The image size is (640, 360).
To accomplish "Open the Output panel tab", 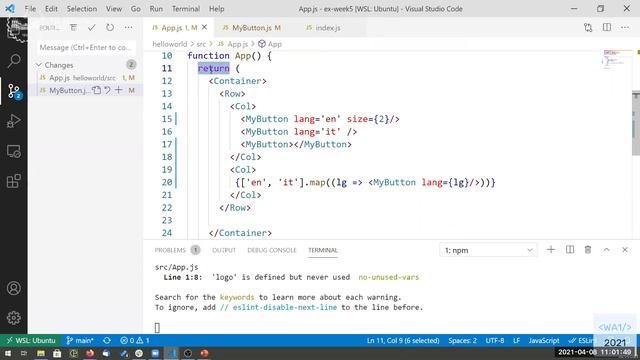I will pos(224,250).
